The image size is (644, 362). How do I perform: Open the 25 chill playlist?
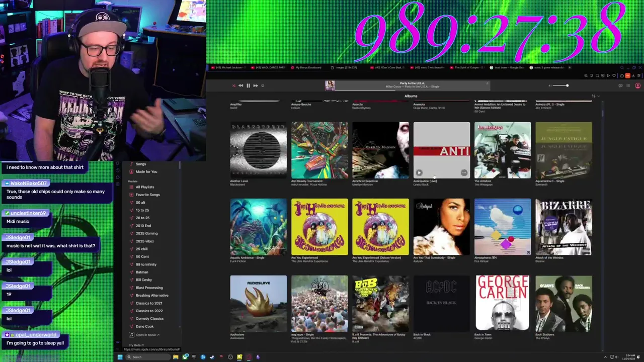[142, 249]
